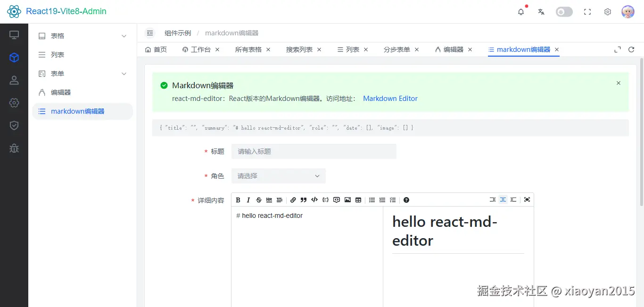The image size is (644, 307).
Task: Focus the 标题 input field
Action: pyautogui.click(x=314, y=151)
